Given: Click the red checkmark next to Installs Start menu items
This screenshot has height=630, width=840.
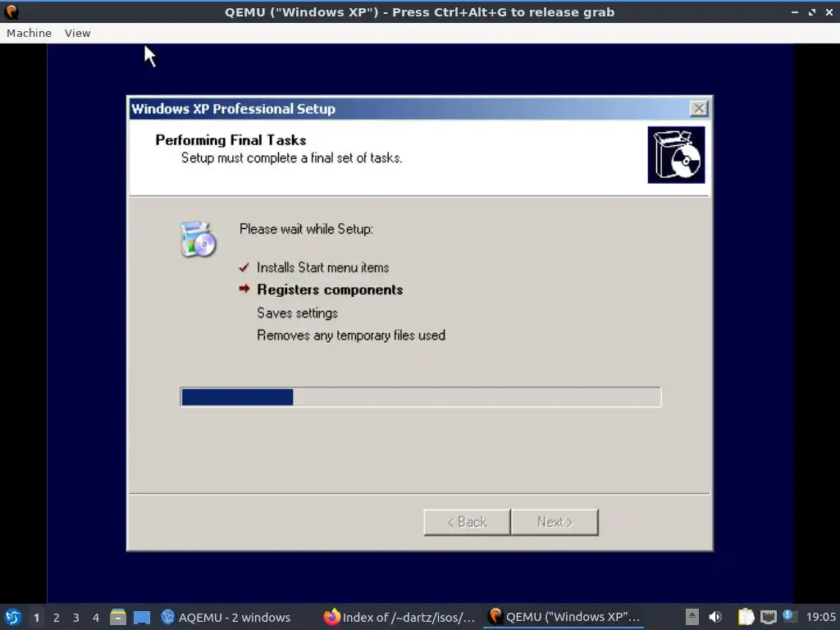Looking at the screenshot, I should pyautogui.click(x=244, y=267).
